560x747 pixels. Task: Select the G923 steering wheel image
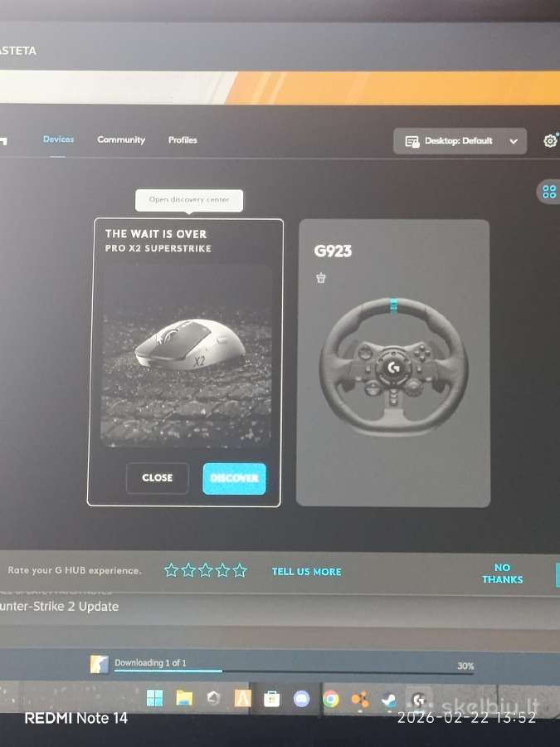point(393,367)
